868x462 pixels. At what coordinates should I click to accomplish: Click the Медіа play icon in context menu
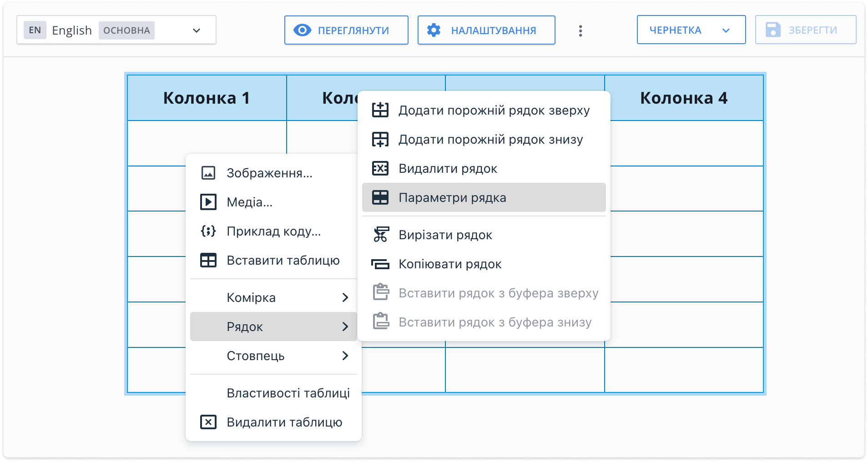[208, 202]
